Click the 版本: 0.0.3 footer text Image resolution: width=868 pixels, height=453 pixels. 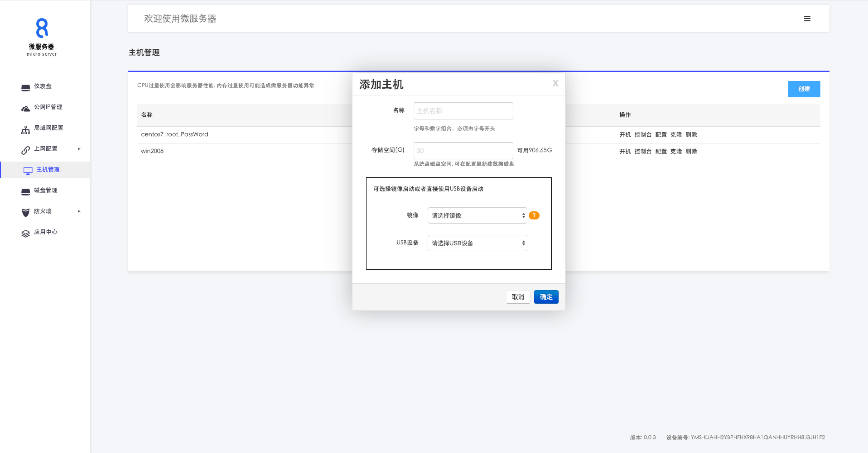pyautogui.click(x=643, y=438)
